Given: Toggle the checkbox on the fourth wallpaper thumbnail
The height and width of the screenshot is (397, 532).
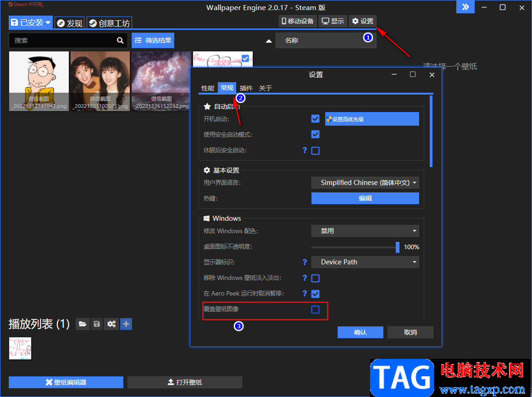Looking at the screenshot, I should (246, 58).
